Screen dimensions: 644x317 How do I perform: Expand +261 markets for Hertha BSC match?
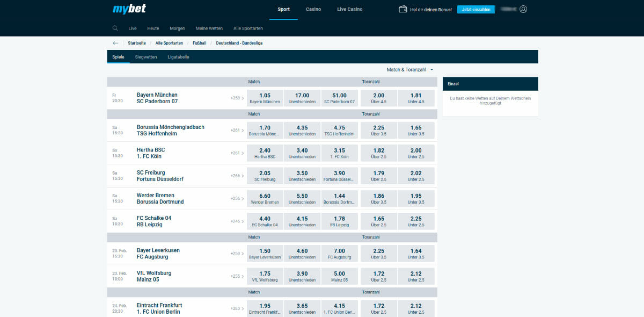[x=237, y=153]
